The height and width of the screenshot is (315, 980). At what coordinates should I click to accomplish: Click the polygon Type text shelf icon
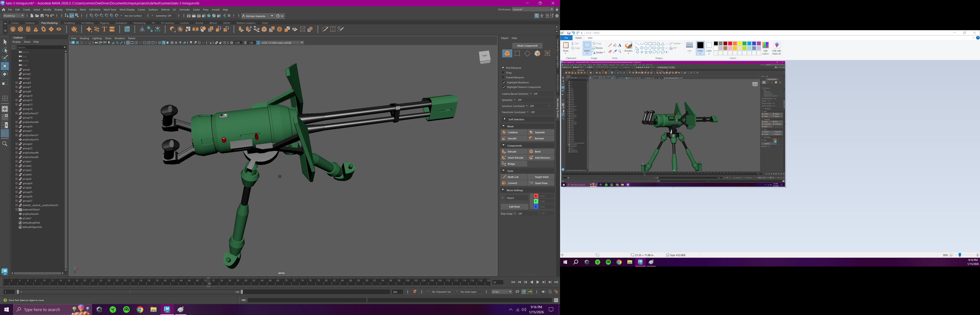click(104, 29)
